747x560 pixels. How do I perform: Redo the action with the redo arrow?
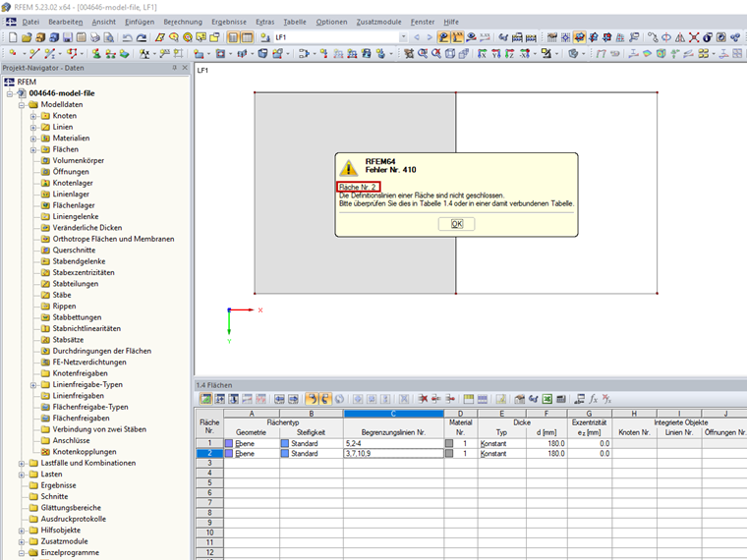pyautogui.click(x=142, y=37)
